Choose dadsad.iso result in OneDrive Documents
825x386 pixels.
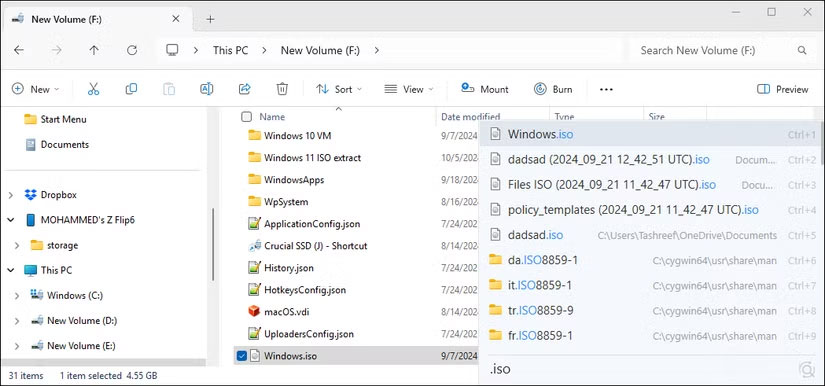coord(650,235)
